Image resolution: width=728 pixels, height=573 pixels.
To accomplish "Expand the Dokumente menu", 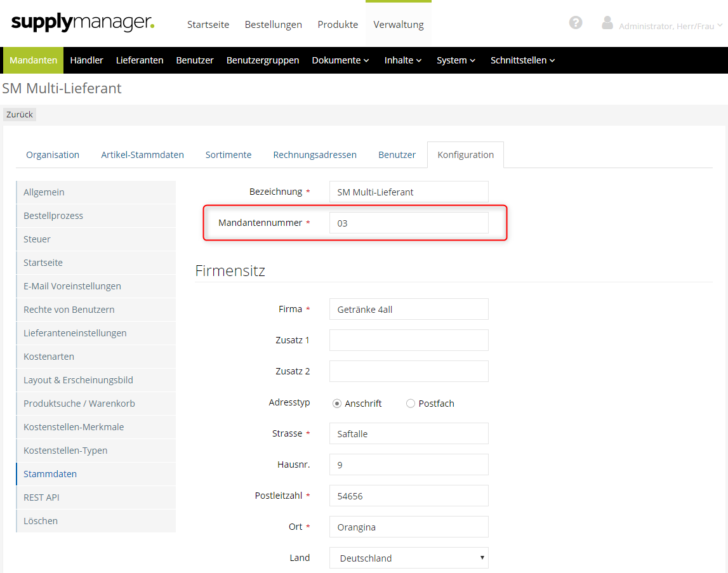I will (340, 60).
